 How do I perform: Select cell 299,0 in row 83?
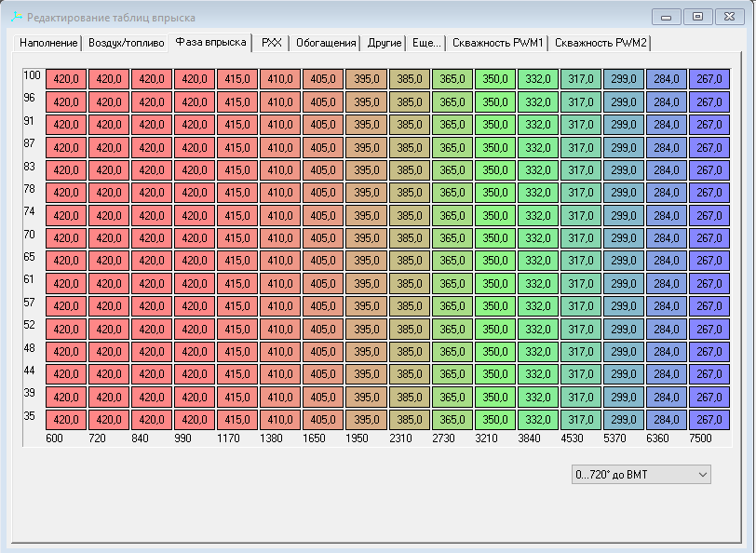pos(624,169)
